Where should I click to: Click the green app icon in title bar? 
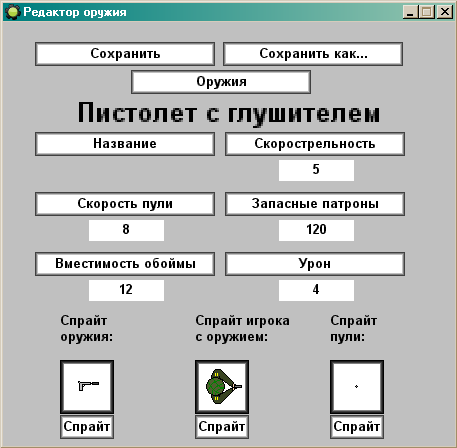[x=13, y=12]
